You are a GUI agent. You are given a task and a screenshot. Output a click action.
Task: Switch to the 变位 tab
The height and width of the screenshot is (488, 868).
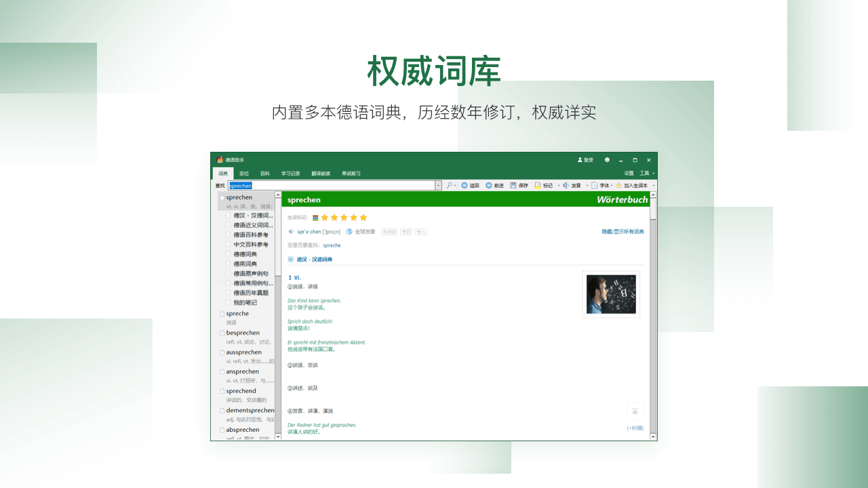[x=244, y=174]
